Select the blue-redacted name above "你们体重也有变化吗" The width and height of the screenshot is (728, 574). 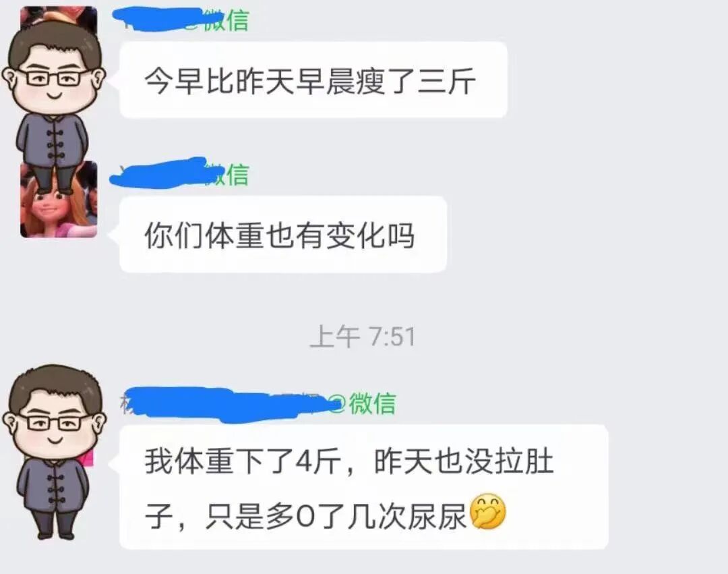tap(158, 173)
